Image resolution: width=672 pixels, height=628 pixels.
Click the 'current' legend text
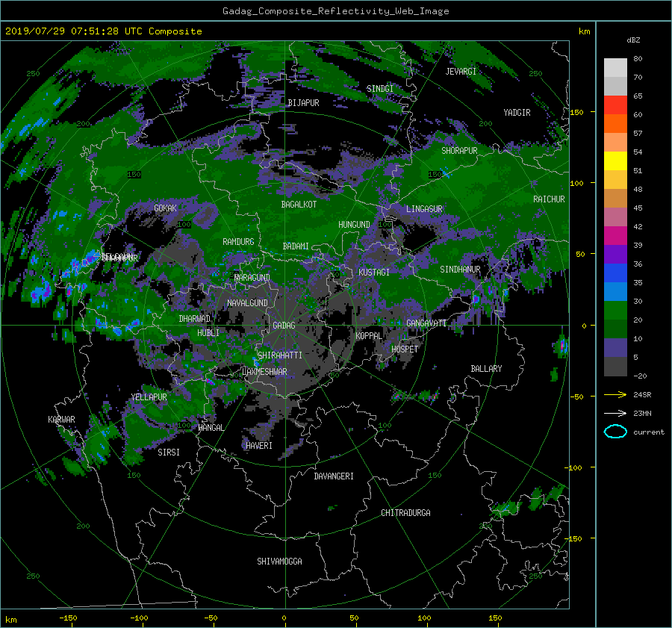point(649,432)
